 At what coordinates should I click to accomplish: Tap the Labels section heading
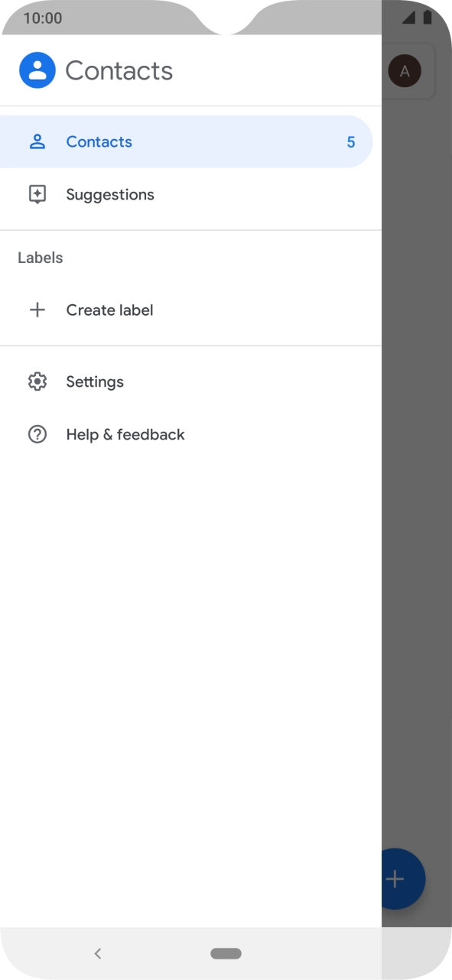point(41,258)
